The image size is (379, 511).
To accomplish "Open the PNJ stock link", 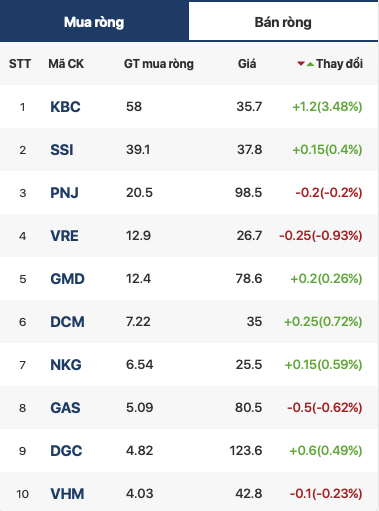I will coord(64,193).
